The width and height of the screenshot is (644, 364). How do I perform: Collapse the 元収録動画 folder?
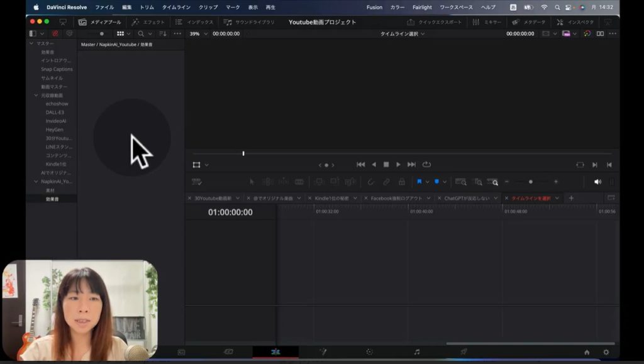point(36,96)
